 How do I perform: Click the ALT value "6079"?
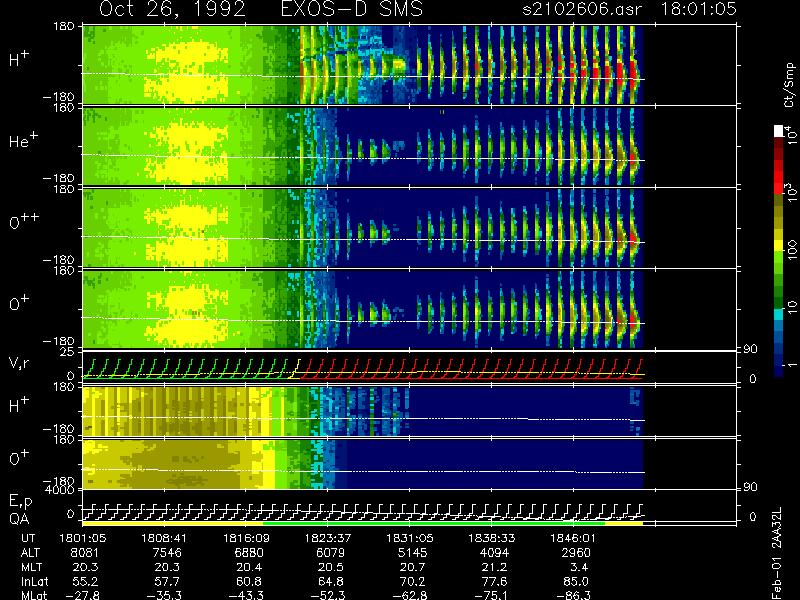coord(331,553)
